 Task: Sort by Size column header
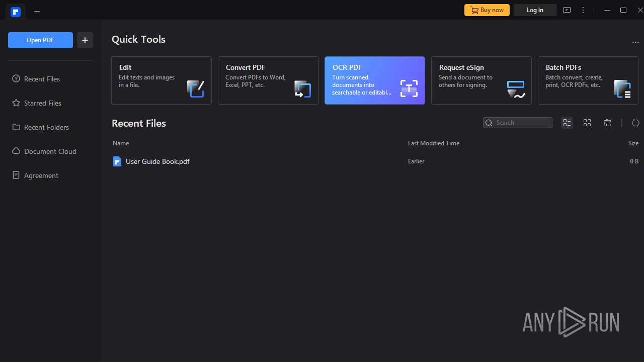[633, 143]
